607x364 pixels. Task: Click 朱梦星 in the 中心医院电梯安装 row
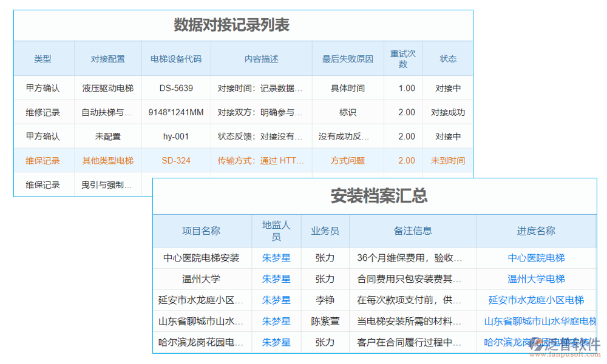click(x=276, y=258)
